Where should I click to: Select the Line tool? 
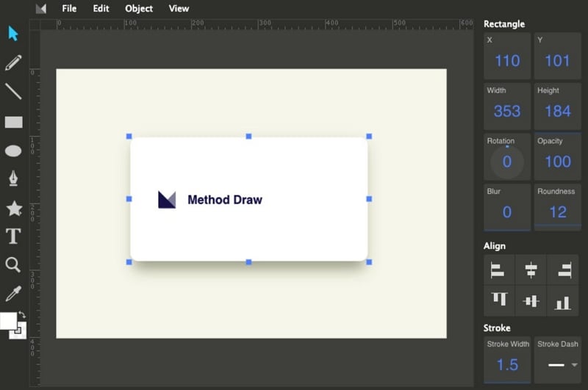(13, 92)
